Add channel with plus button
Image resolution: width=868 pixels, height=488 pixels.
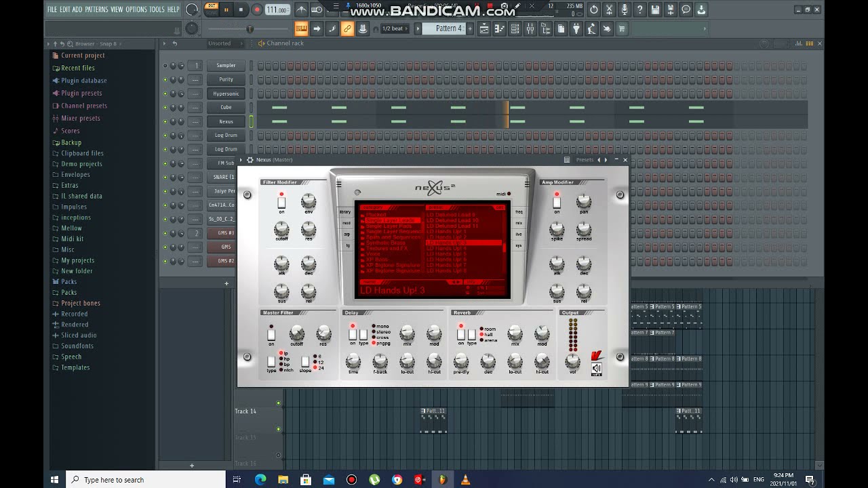point(226,283)
